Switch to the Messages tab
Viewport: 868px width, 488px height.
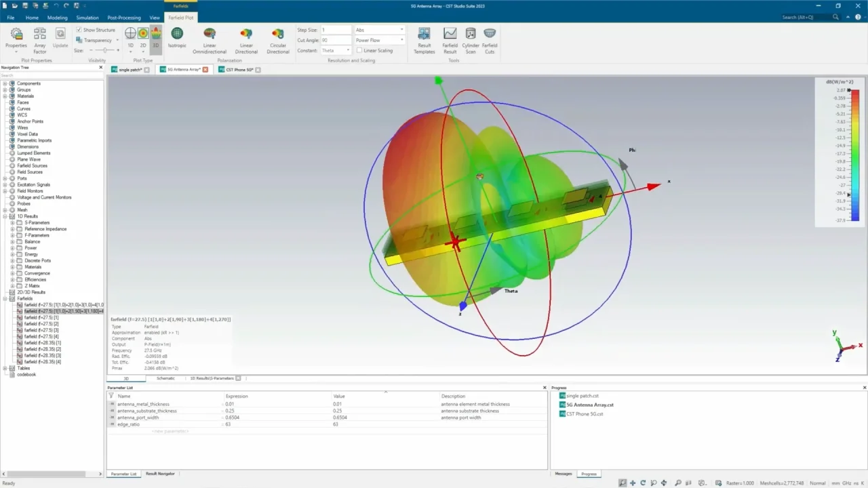(x=564, y=474)
